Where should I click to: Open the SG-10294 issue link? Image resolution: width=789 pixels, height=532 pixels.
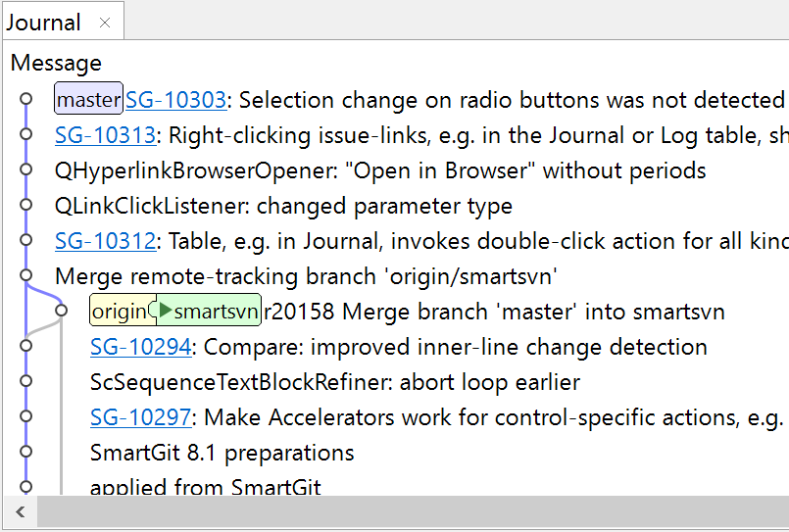click(140, 347)
